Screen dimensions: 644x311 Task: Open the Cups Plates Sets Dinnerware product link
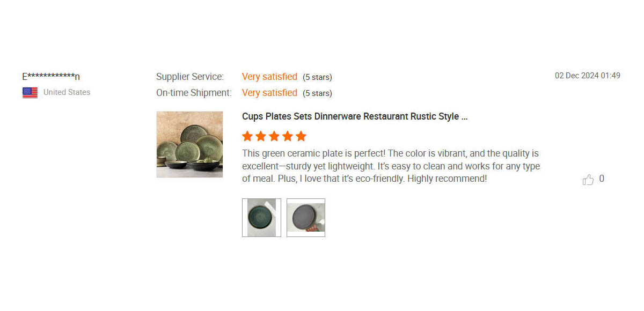tap(355, 116)
